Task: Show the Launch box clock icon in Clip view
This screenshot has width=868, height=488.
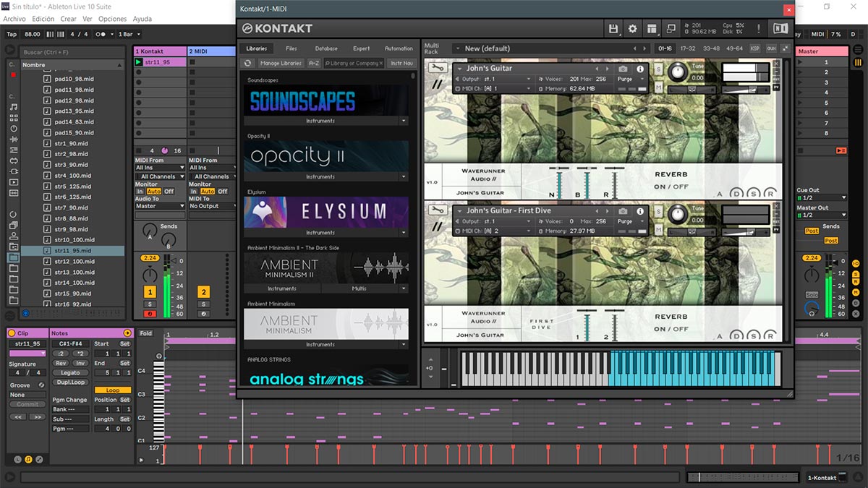Action: pyautogui.click(x=18, y=459)
